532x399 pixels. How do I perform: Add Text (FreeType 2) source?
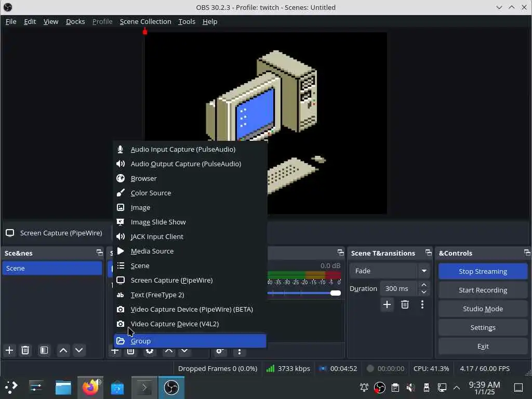190,295
